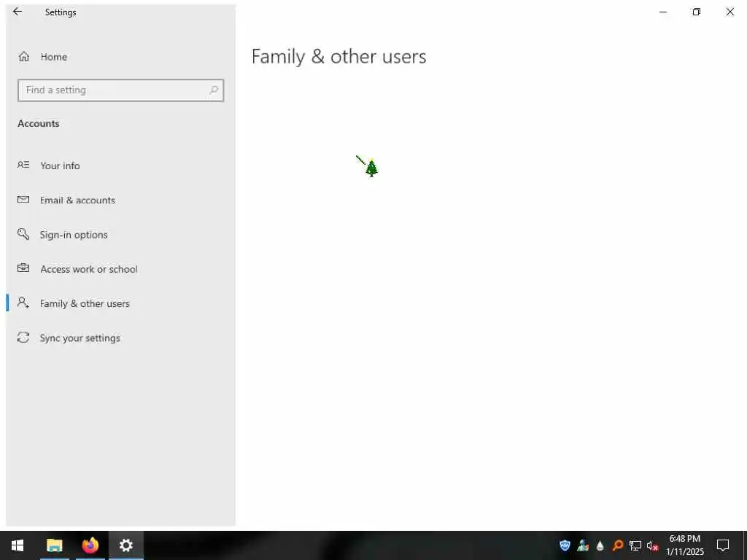Open the orange magnifier tray icon
The width and height of the screenshot is (747, 560).
click(x=618, y=545)
